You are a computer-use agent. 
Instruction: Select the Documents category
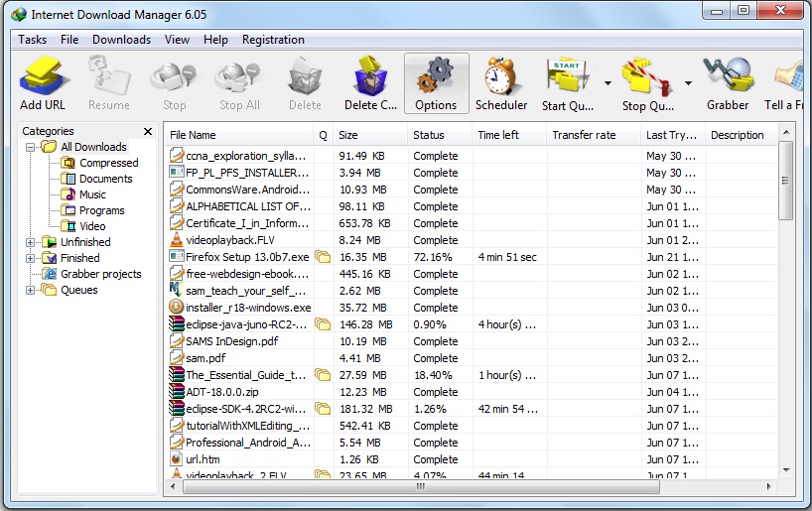click(x=97, y=180)
